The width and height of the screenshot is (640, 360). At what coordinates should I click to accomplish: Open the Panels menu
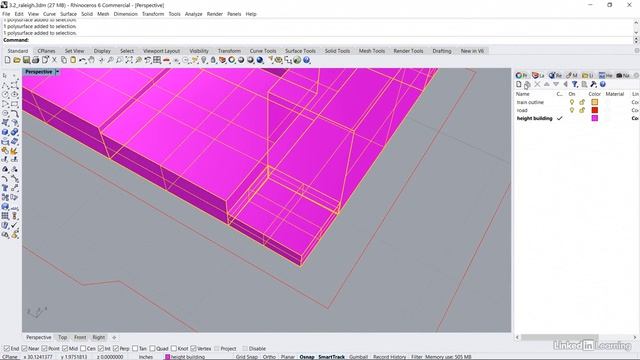tap(234, 14)
